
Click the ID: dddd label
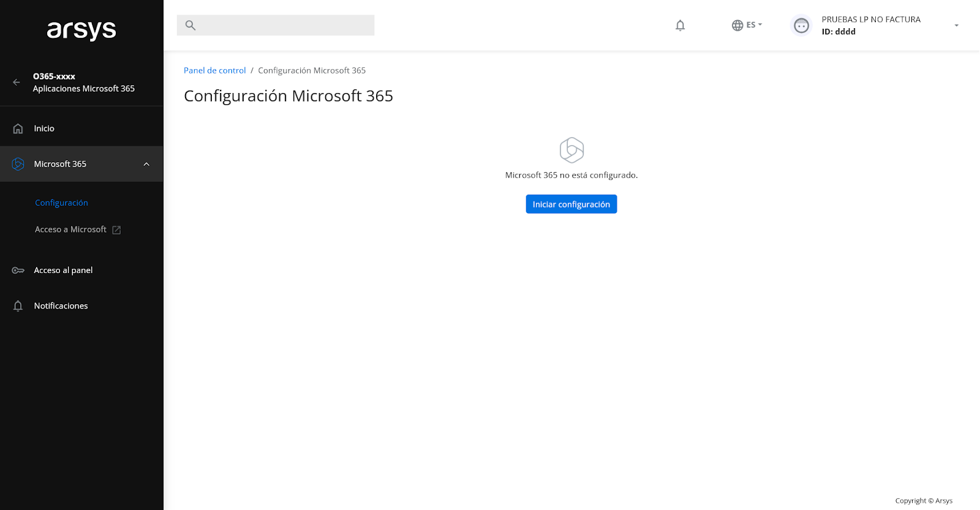839,32
